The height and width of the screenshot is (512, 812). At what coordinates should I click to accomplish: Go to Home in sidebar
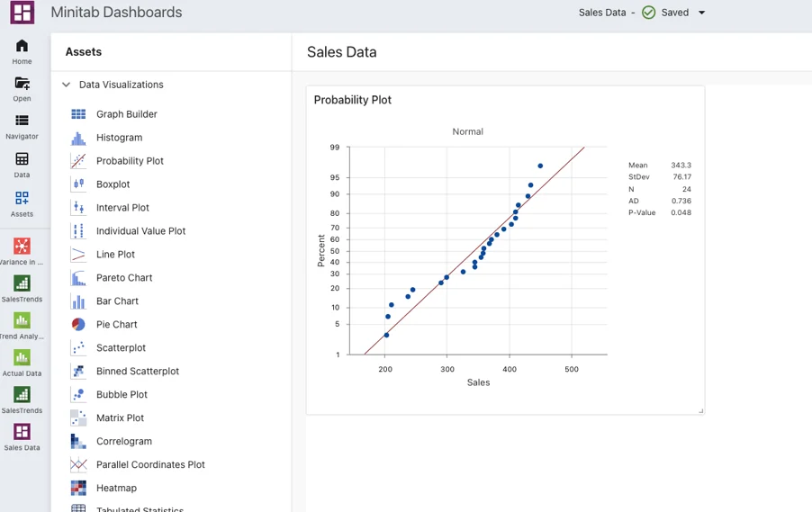click(x=22, y=51)
